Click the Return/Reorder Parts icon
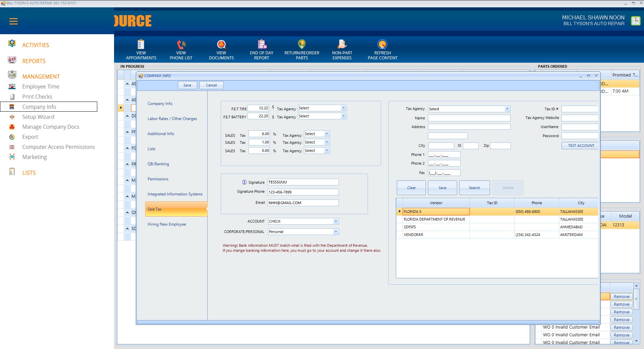This screenshot has height=349, width=644. [x=302, y=45]
